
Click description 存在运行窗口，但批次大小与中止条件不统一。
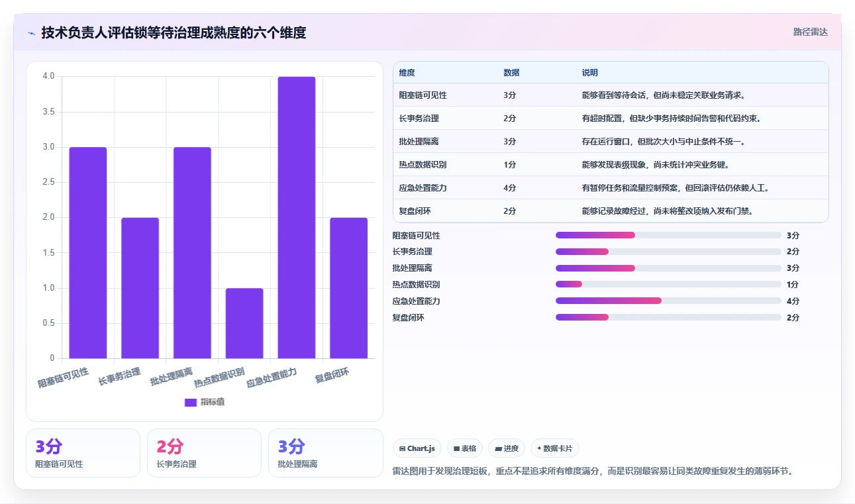[x=664, y=142]
